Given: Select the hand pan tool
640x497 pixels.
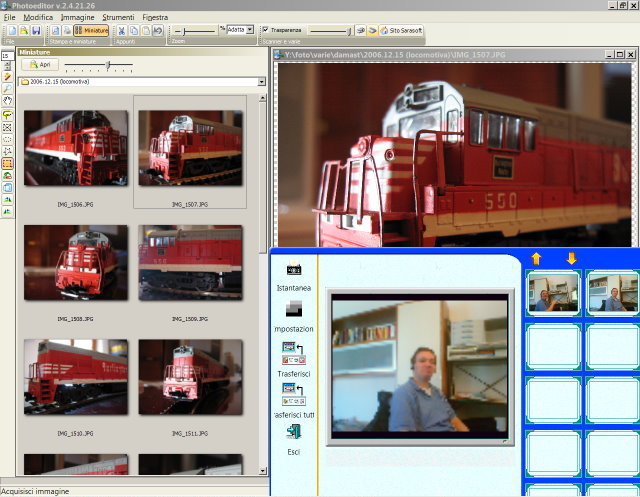Looking at the screenshot, I should (x=7, y=101).
